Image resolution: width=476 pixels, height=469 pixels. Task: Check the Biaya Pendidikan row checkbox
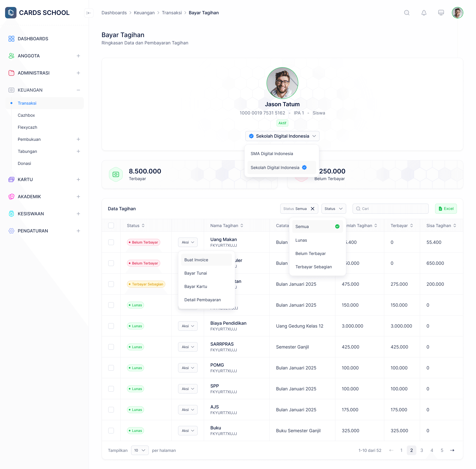[111, 326]
